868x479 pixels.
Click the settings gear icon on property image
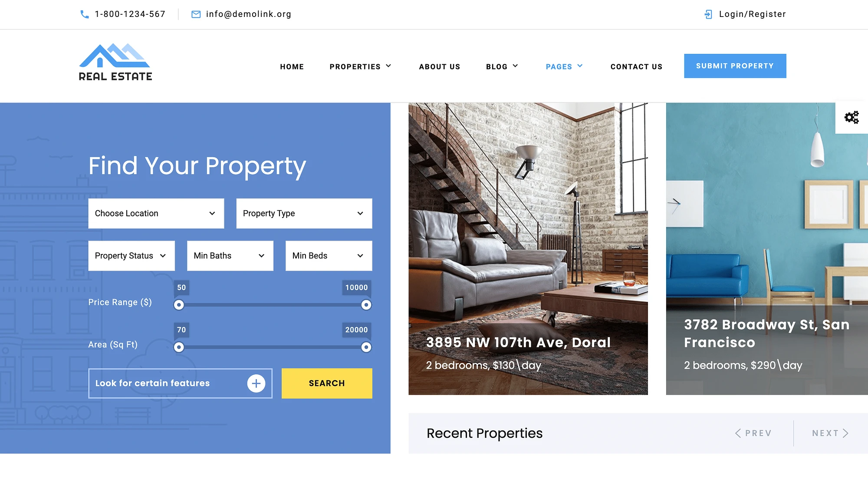(x=852, y=117)
